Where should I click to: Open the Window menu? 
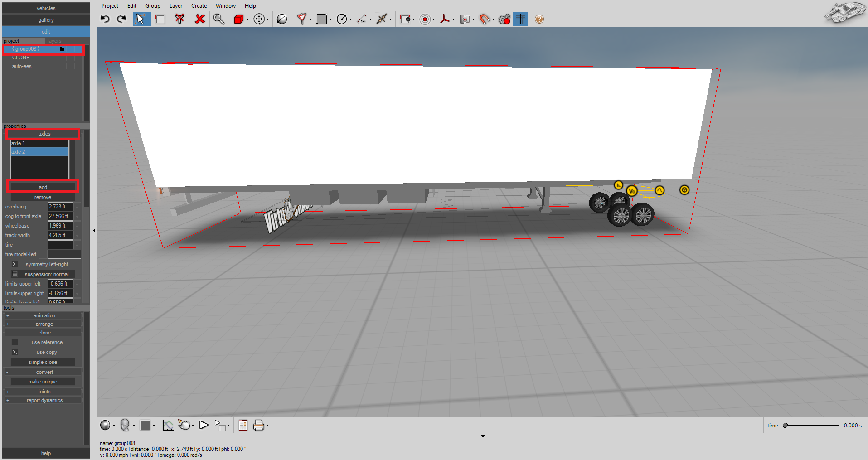click(x=226, y=6)
